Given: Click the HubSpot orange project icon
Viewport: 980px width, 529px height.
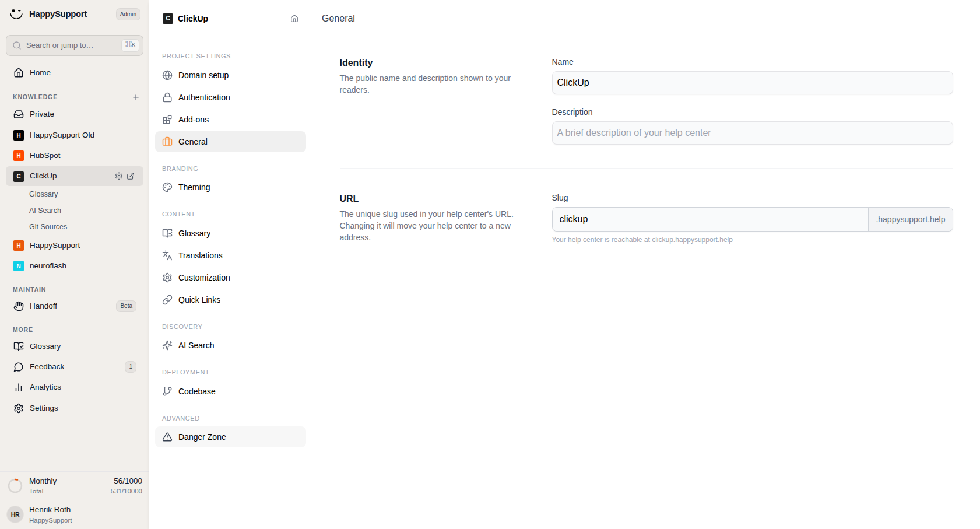Looking at the screenshot, I should point(19,156).
